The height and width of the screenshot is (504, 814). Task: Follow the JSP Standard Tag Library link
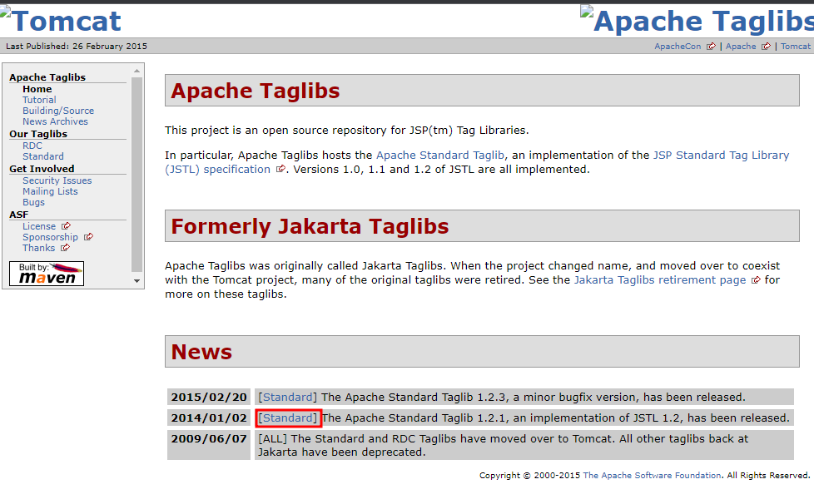click(x=721, y=155)
